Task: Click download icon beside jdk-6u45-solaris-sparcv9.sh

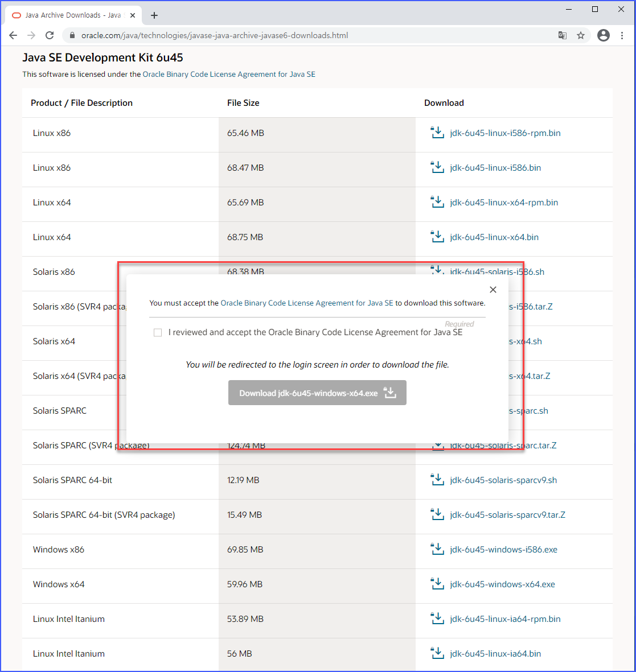Action: (x=437, y=480)
